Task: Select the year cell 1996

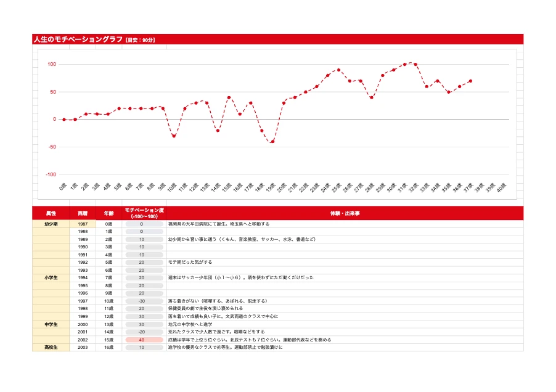Action: click(83, 293)
